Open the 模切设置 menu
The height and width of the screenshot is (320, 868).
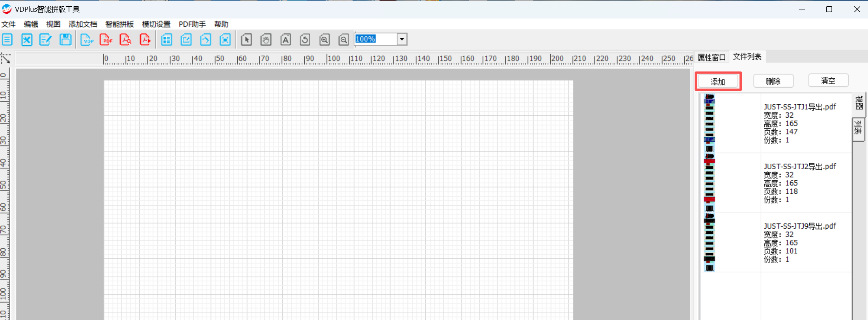[x=156, y=24]
